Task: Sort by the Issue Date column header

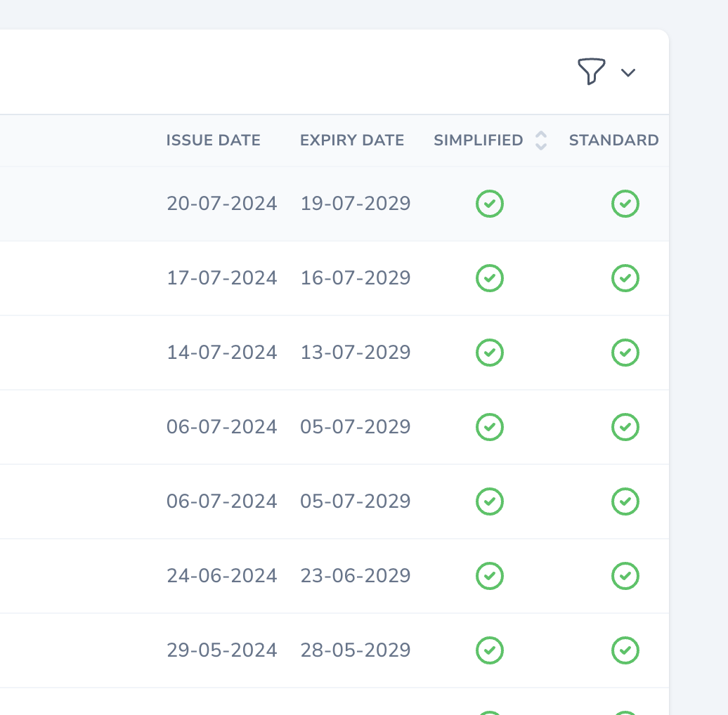Action: click(213, 140)
